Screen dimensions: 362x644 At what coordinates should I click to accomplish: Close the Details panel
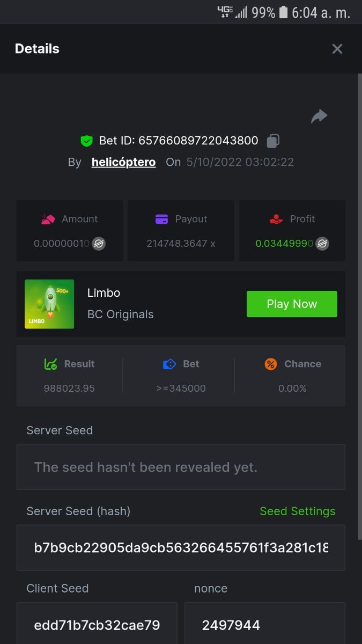click(x=337, y=49)
